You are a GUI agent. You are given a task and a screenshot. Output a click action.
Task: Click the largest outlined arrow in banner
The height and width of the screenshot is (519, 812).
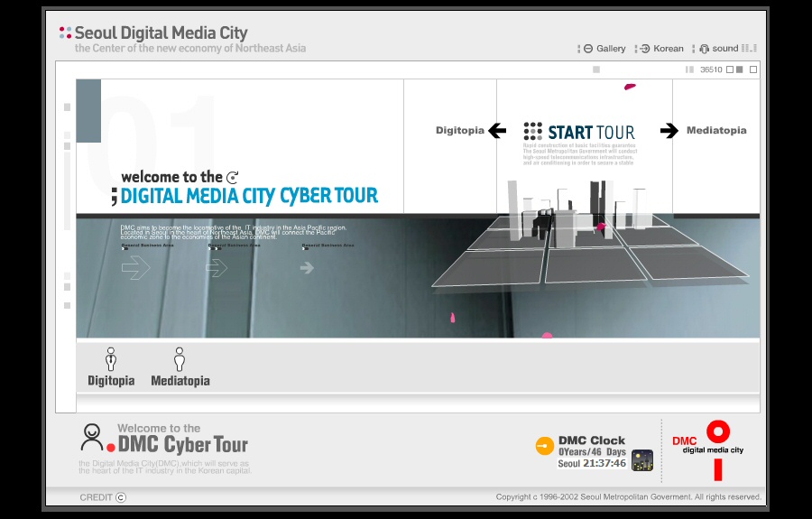pyautogui.click(x=135, y=268)
